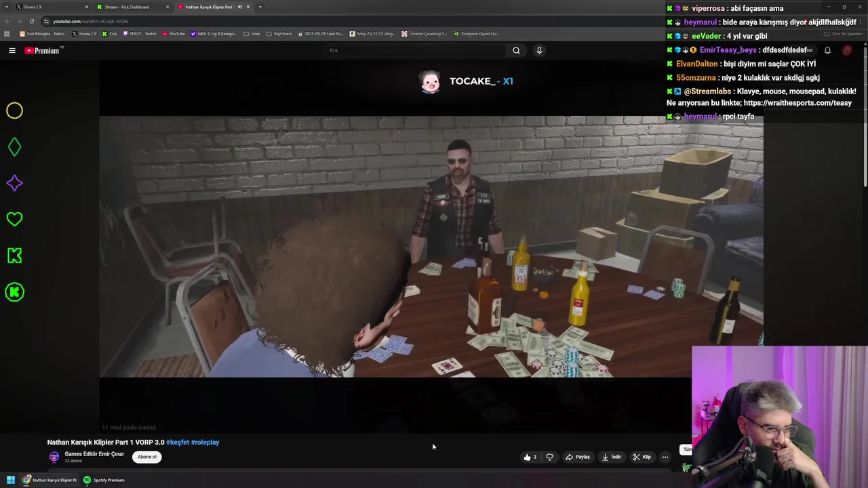This screenshot has height=488, width=868.
Task: Open the YouTube account avatar menu
Action: 847,50
